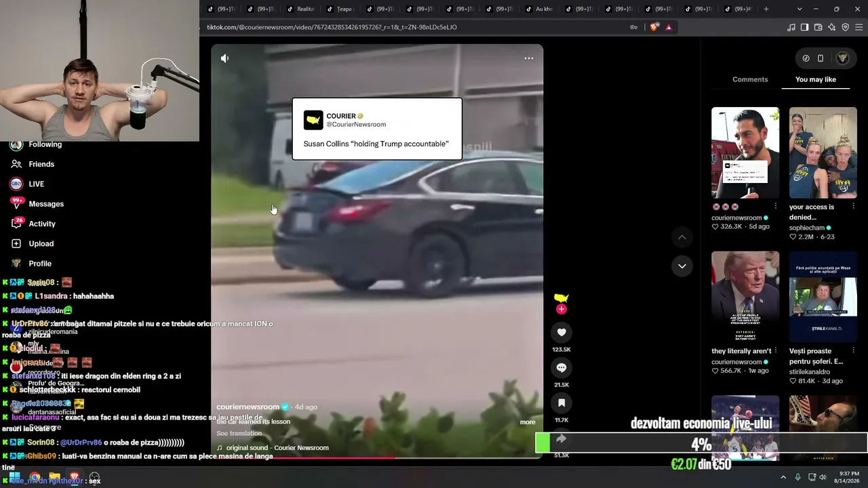Viewport: 868px width, 488px height.
Task: Follow couriernewsroom using the red plus badge
Action: 561,309
